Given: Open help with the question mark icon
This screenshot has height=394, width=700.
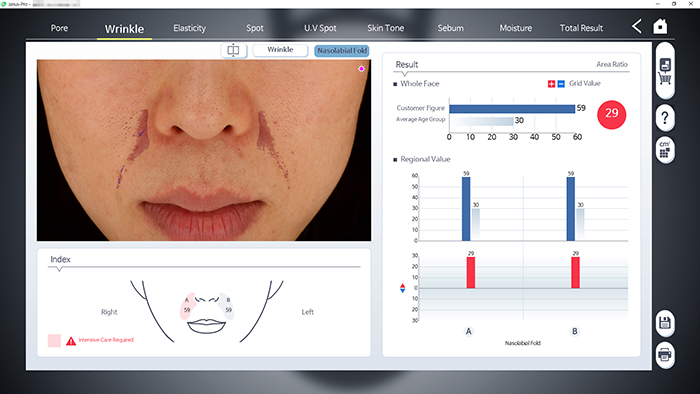Looking at the screenshot, I should pyautogui.click(x=665, y=118).
